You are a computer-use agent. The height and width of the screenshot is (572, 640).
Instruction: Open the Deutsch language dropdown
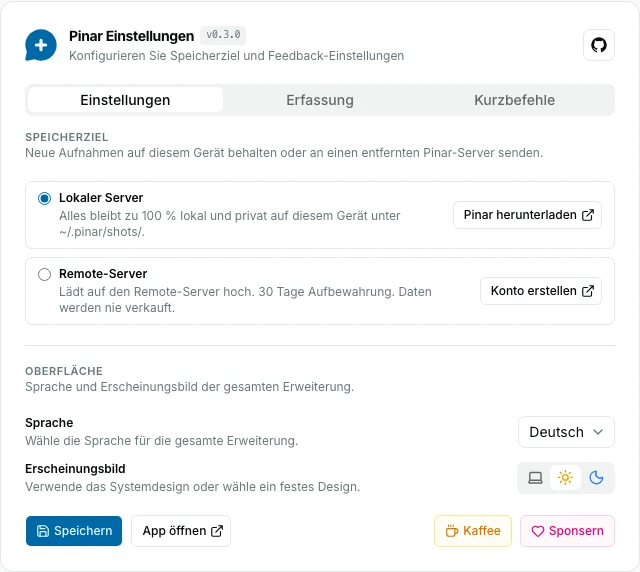pos(566,432)
